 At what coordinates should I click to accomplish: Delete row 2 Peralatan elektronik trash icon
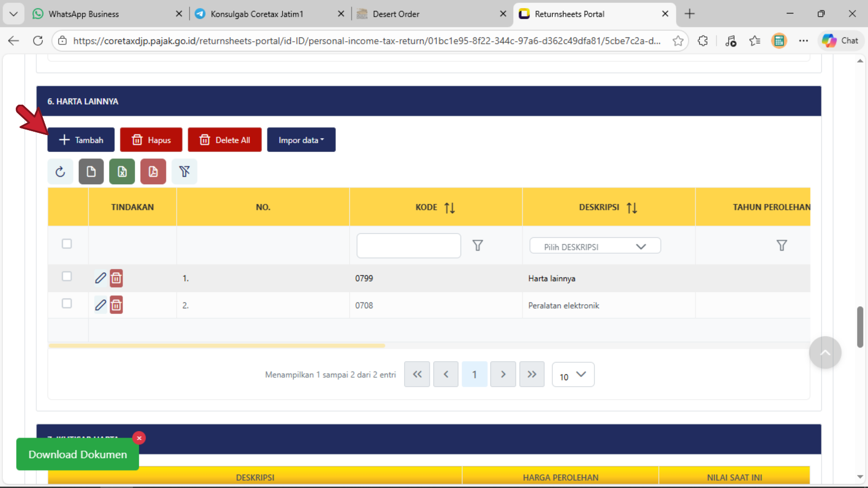(116, 305)
